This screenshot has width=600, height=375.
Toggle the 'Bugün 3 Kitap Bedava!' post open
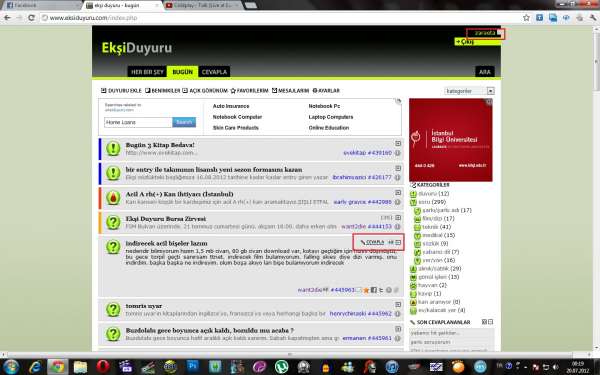tap(398, 143)
